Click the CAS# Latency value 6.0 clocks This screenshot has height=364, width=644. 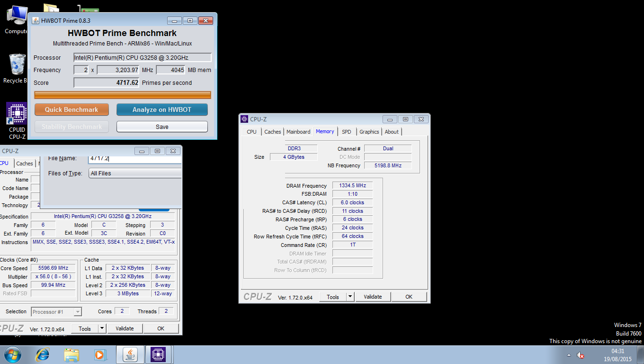point(352,202)
